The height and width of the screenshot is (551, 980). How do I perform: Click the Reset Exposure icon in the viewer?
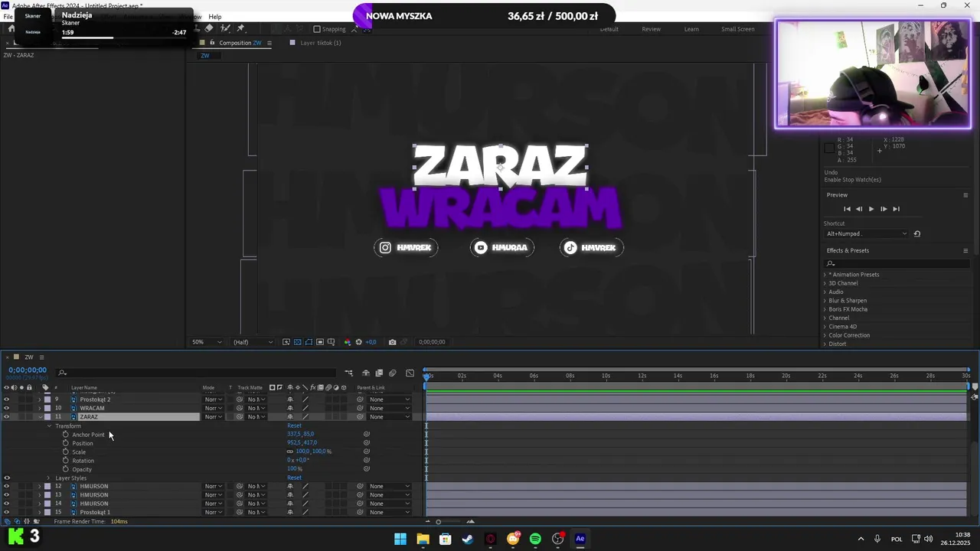(358, 342)
